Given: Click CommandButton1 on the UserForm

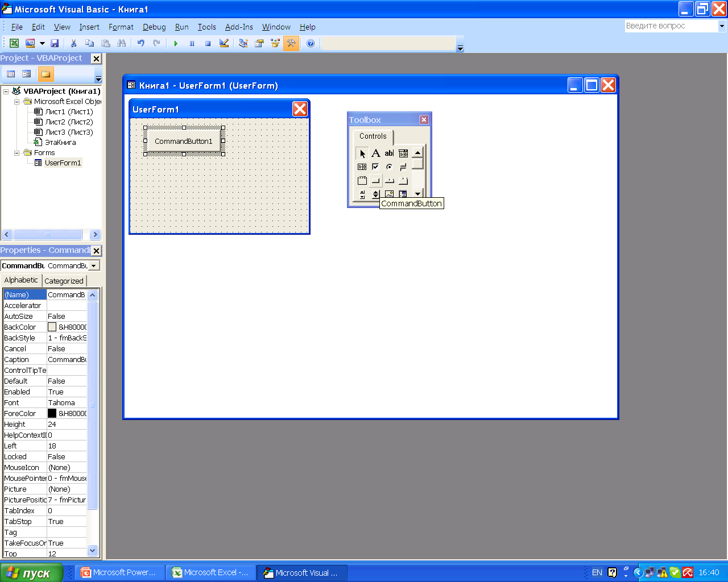Looking at the screenshot, I should [x=183, y=141].
